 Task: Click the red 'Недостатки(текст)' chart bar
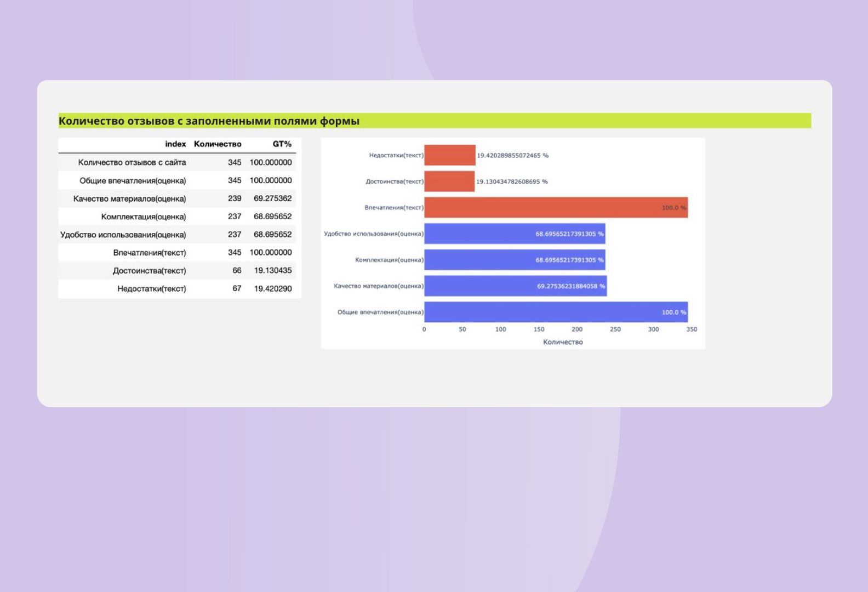(449, 155)
